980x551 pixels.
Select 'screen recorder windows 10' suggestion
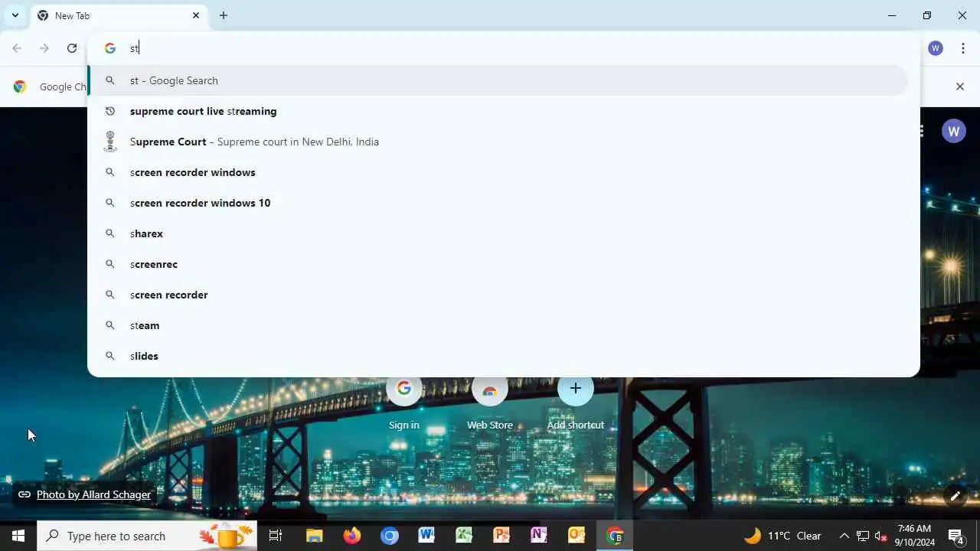[498, 203]
